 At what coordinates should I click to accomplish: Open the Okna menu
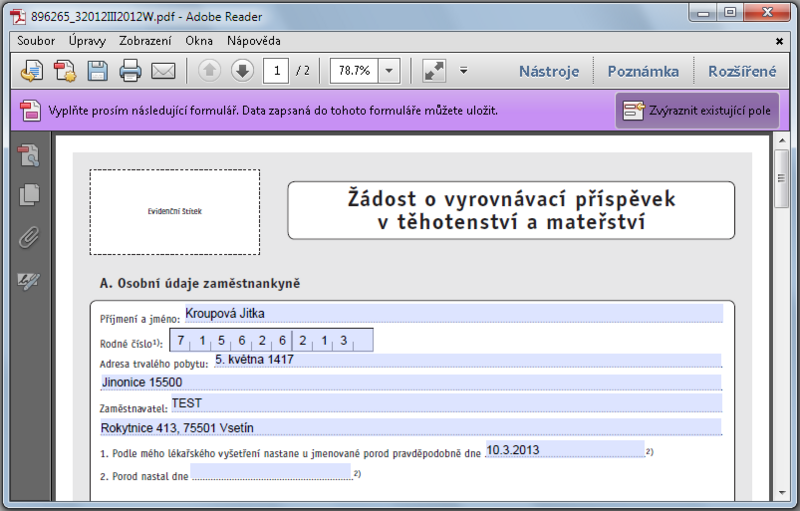pyautogui.click(x=199, y=41)
